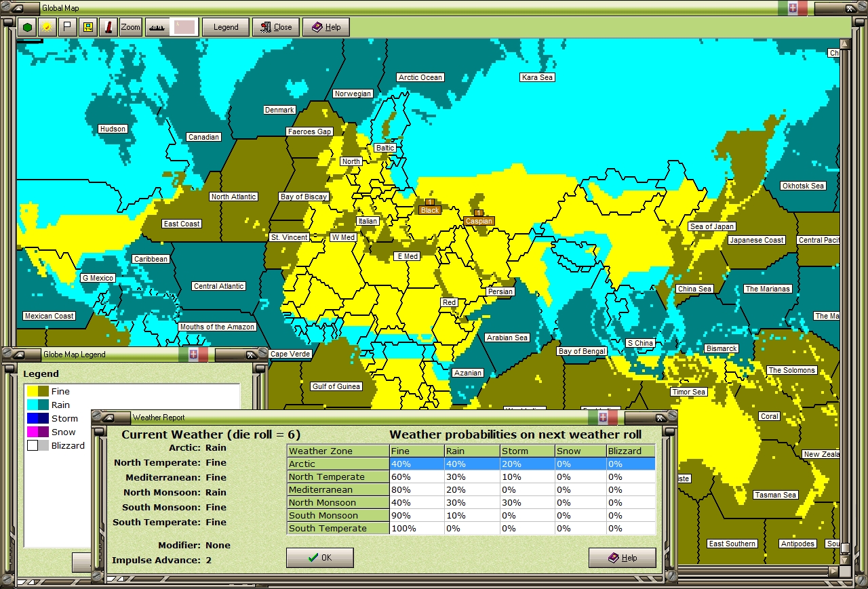Click the magenta Snow swatch in Legend
This screenshot has height=589, width=868.
[x=32, y=432]
